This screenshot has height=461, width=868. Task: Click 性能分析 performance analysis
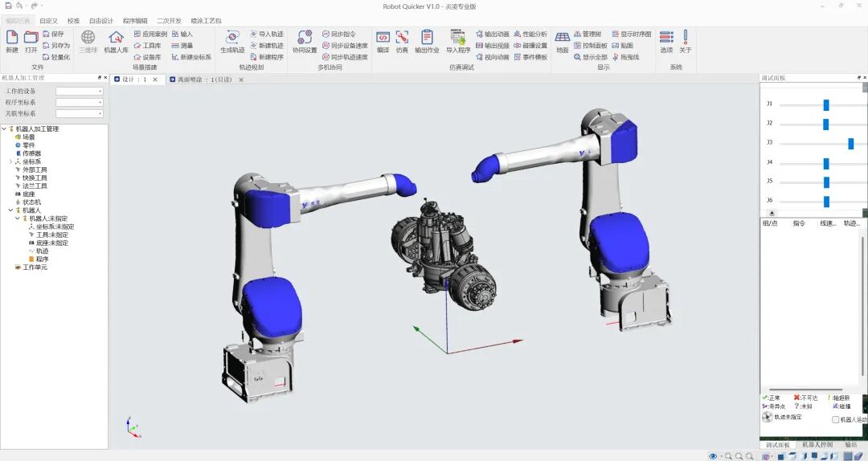(530, 34)
